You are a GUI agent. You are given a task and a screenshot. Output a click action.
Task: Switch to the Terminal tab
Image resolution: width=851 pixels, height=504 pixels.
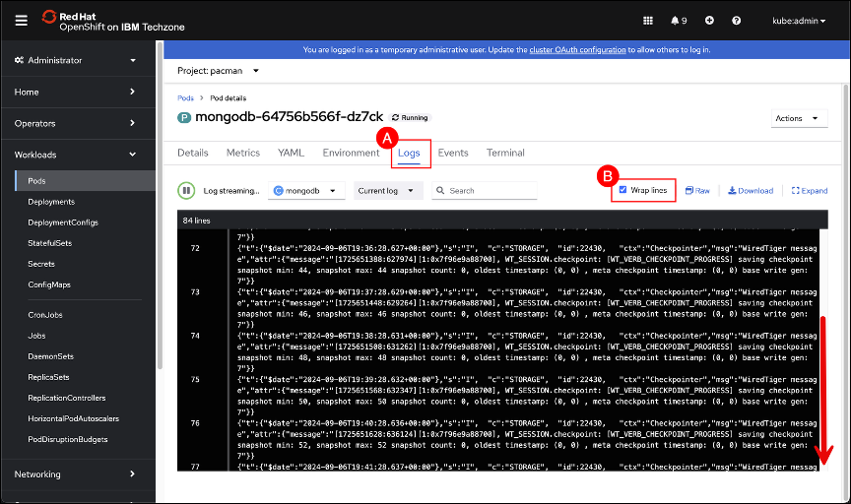pyautogui.click(x=505, y=153)
